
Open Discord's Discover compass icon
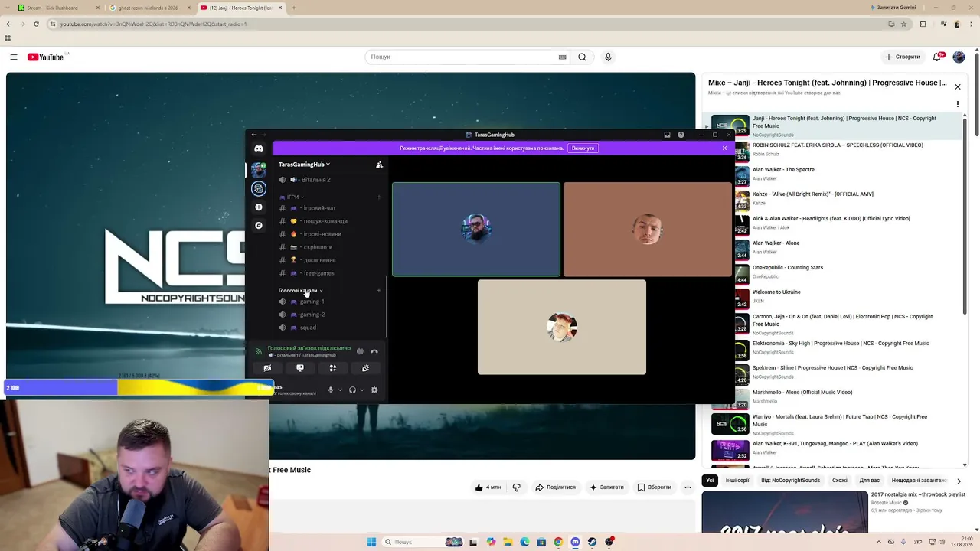pyautogui.click(x=259, y=226)
